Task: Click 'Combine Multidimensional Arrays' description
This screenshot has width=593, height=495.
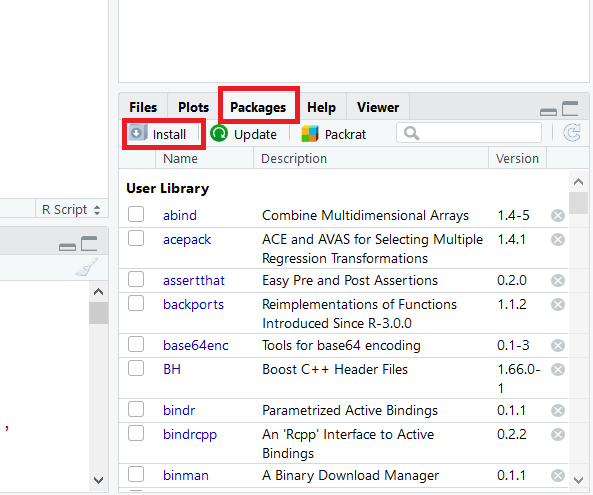Action: tap(365, 216)
